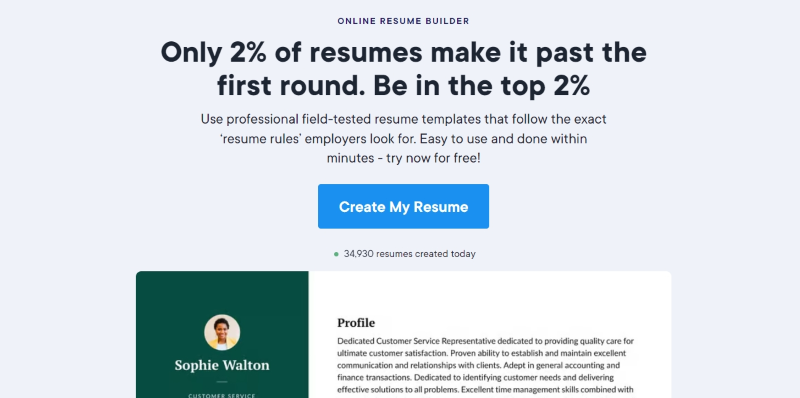Open the resume template preview card
The width and height of the screenshot is (800, 398).
click(x=403, y=334)
